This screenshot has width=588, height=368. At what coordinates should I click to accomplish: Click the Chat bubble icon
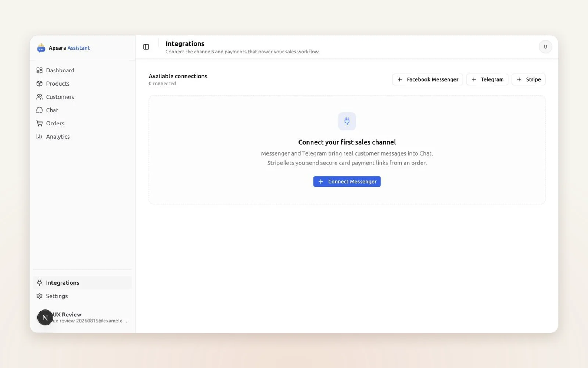[39, 110]
